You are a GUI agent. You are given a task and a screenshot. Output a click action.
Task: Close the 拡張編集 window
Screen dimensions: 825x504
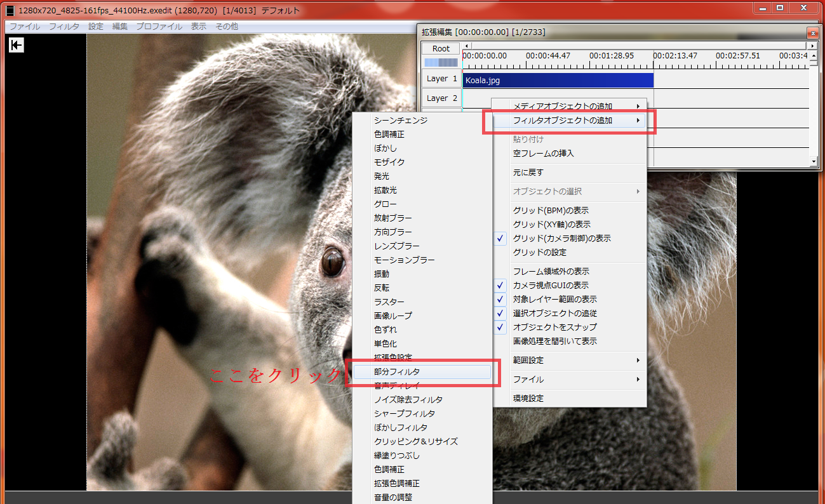coord(812,32)
